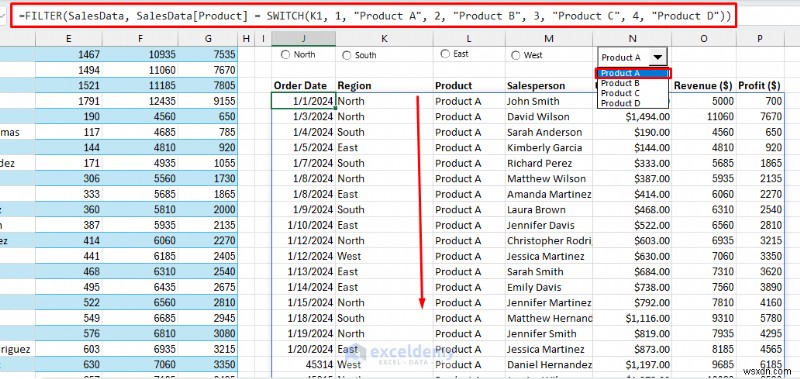800x379 pixels.
Task: Select column J header
Action: coord(304,38)
